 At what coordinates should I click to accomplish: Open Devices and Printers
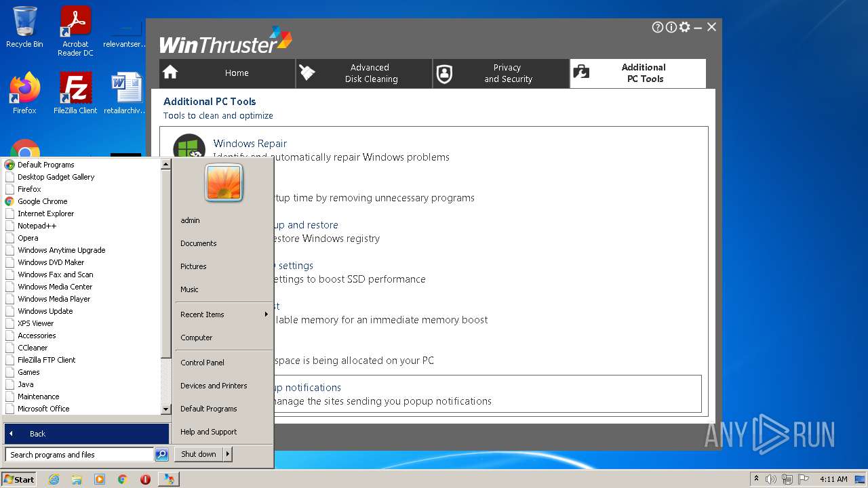(223, 386)
